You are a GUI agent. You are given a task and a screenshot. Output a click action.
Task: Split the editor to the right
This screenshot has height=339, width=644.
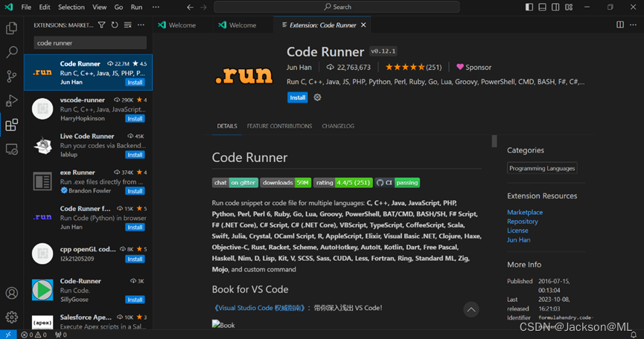620,25
